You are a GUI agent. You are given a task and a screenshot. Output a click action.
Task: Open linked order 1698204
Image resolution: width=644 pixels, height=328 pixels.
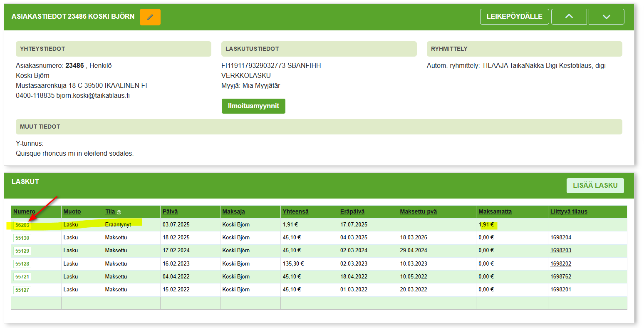coord(560,238)
